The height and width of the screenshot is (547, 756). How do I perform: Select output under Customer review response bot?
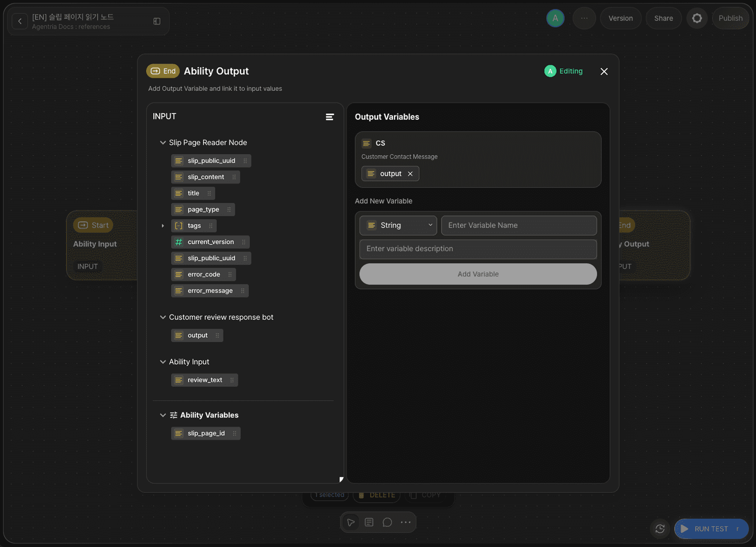(197, 335)
